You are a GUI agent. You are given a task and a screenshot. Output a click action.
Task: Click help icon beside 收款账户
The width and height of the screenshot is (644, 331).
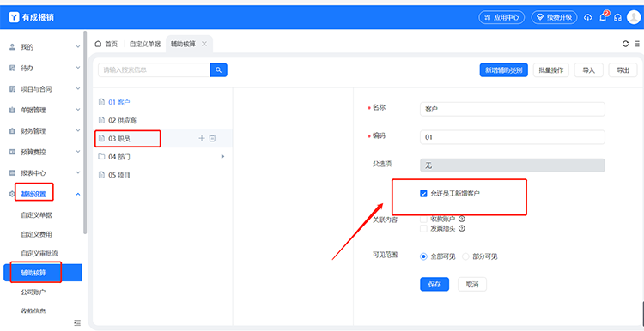tap(461, 219)
